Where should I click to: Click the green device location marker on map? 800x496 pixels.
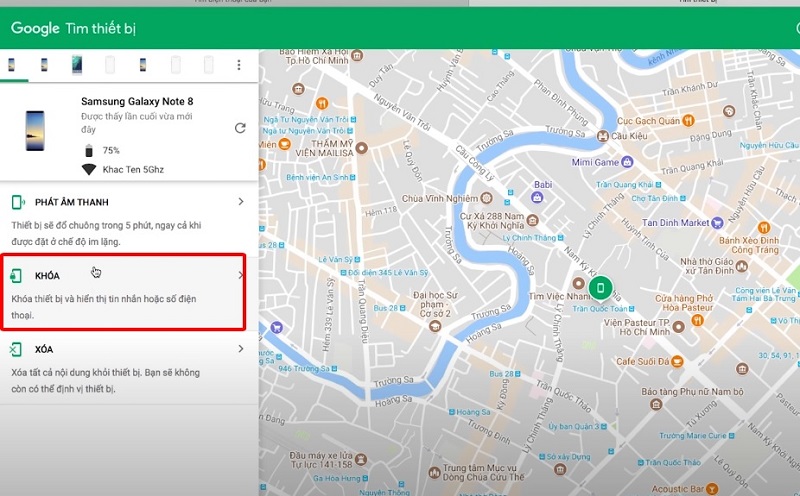click(601, 288)
